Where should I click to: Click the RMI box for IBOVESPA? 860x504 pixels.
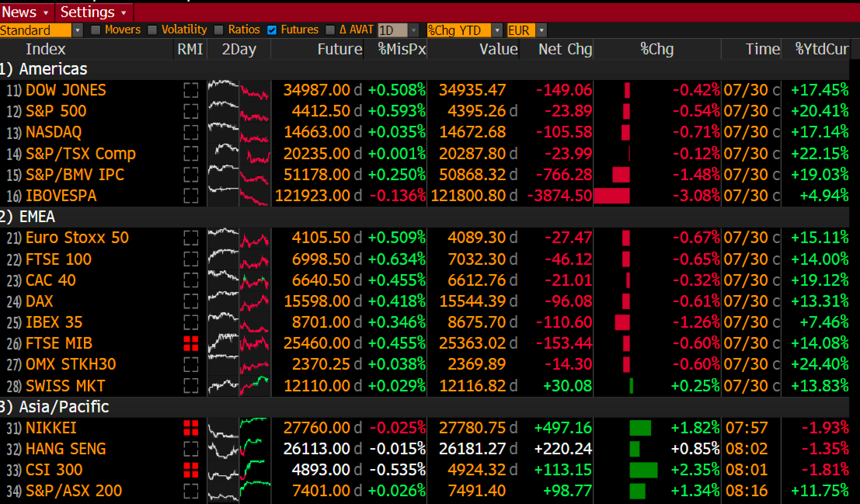(191, 195)
